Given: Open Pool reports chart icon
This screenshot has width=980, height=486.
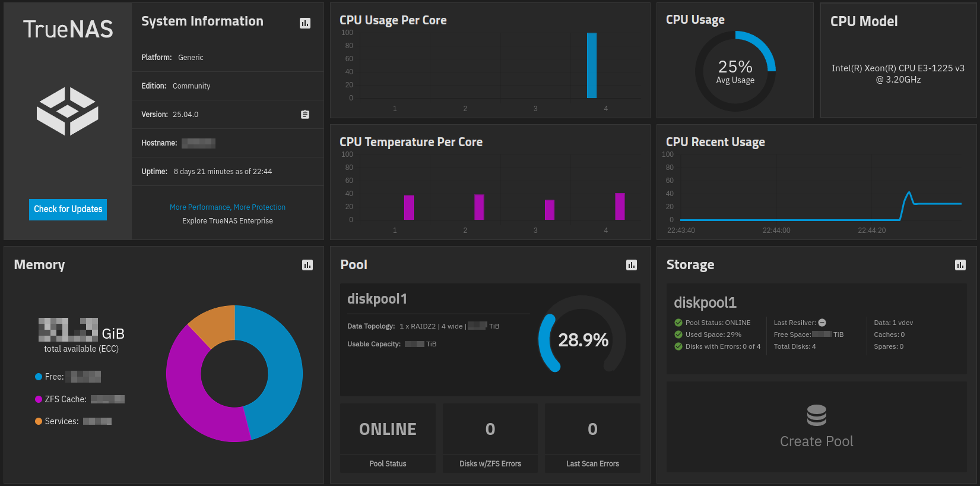Looking at the screenshot, I should point(632,265).
